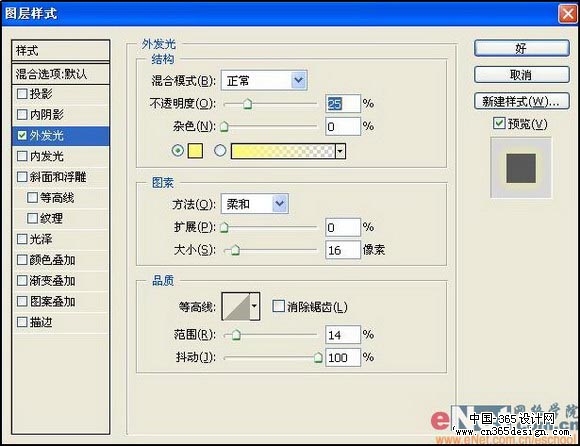Click the yellow glow color swatch
The image size is (580, 446).
point(195,151)
